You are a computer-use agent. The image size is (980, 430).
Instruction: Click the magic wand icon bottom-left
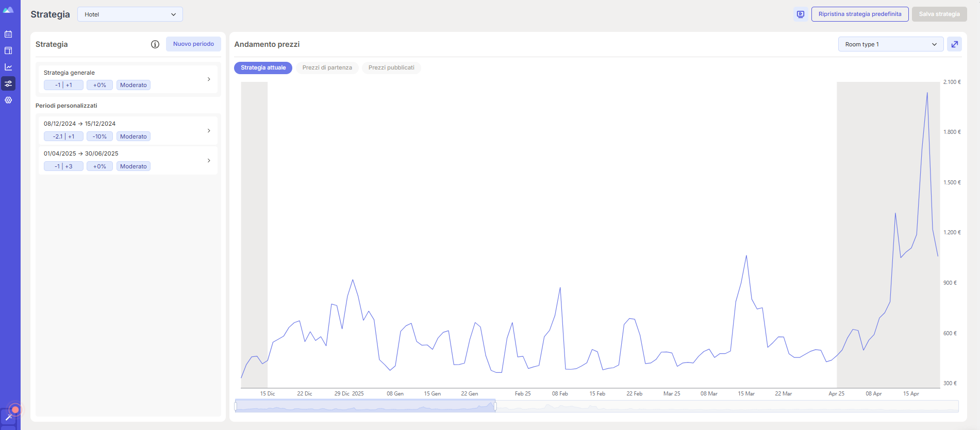[9, 417]
